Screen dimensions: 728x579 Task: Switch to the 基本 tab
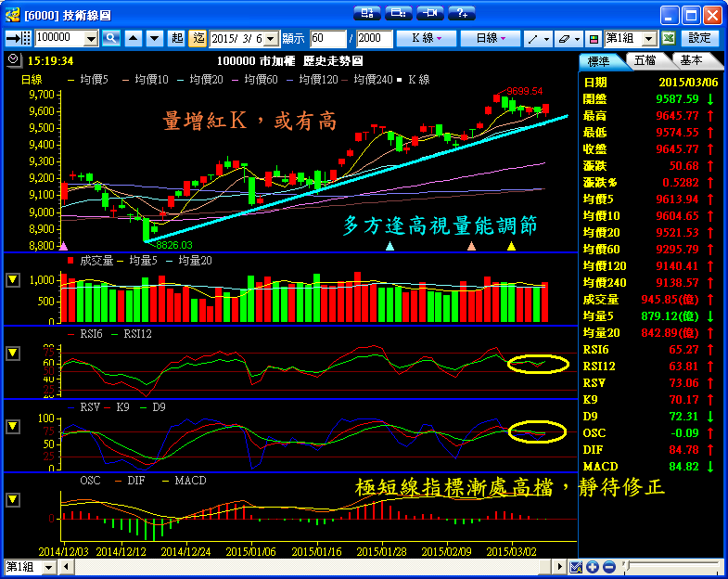[x=691, y=60]
